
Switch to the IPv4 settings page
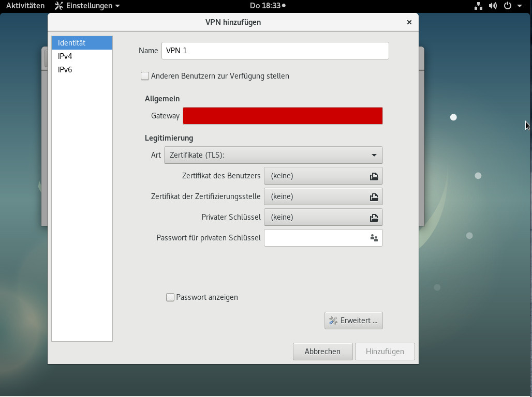pos(82,56)
